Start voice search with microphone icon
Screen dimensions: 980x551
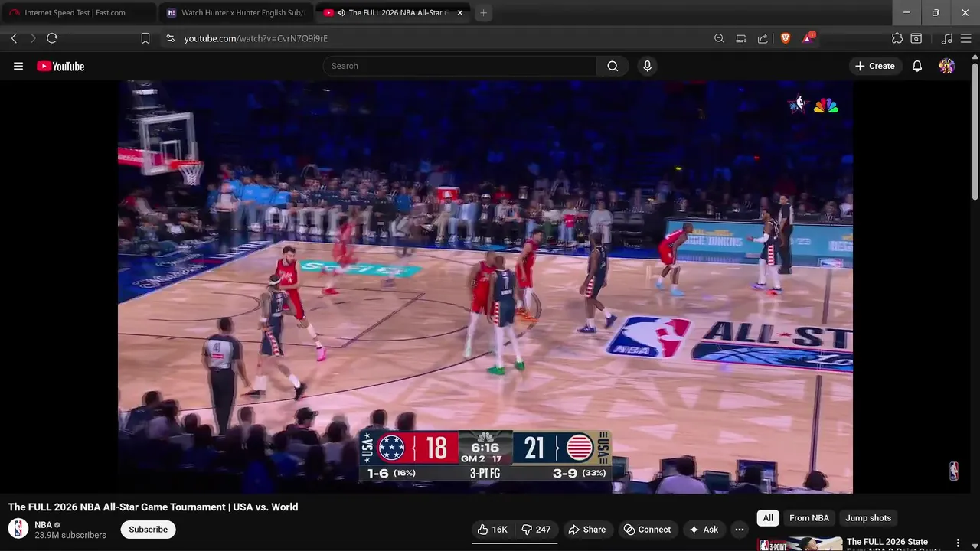pyautogui.click(x=647, y=66)
